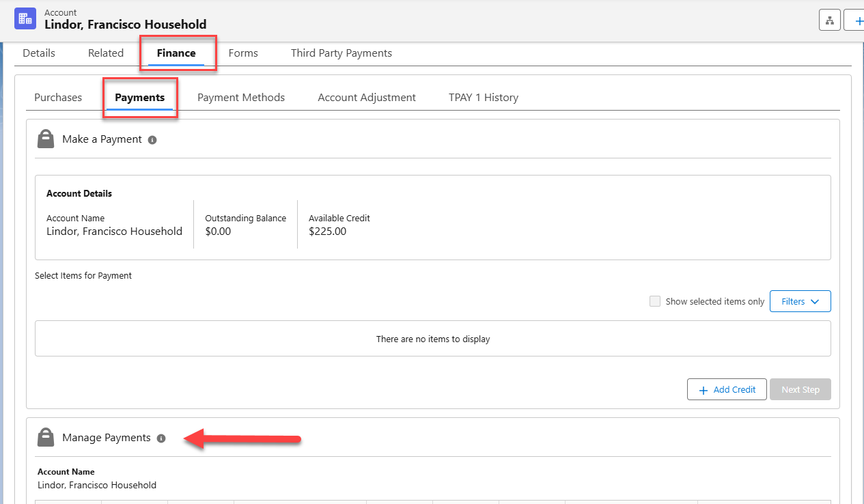Open the Related tab

click(x=106, y=53)
